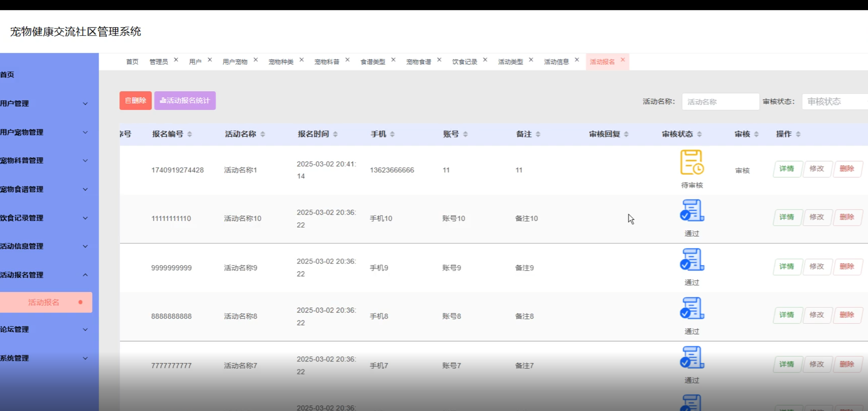The image size is (868, 411).
Task: Click the approved status icon for 活动名称10
Action: (692, 211)
